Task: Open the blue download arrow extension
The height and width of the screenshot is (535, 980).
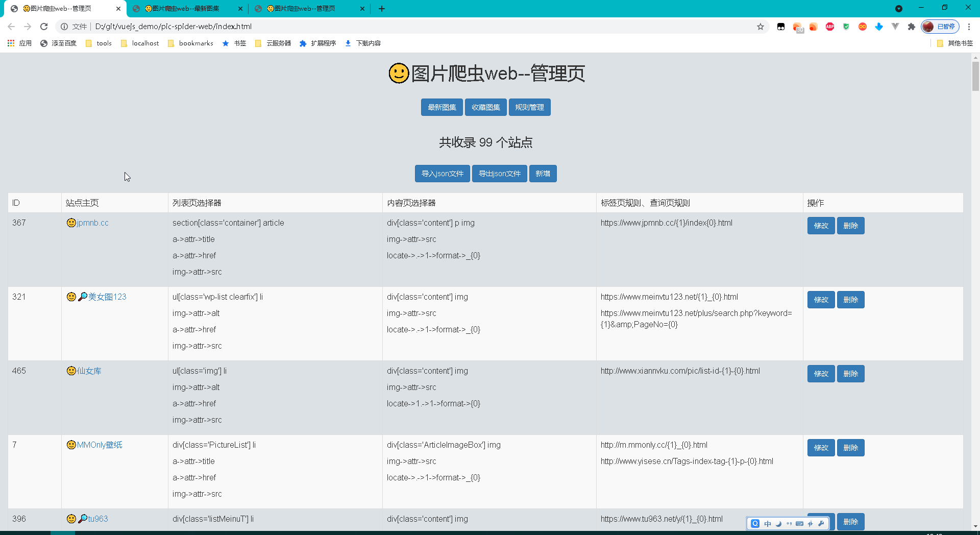Action: click(x=879, y=27)
